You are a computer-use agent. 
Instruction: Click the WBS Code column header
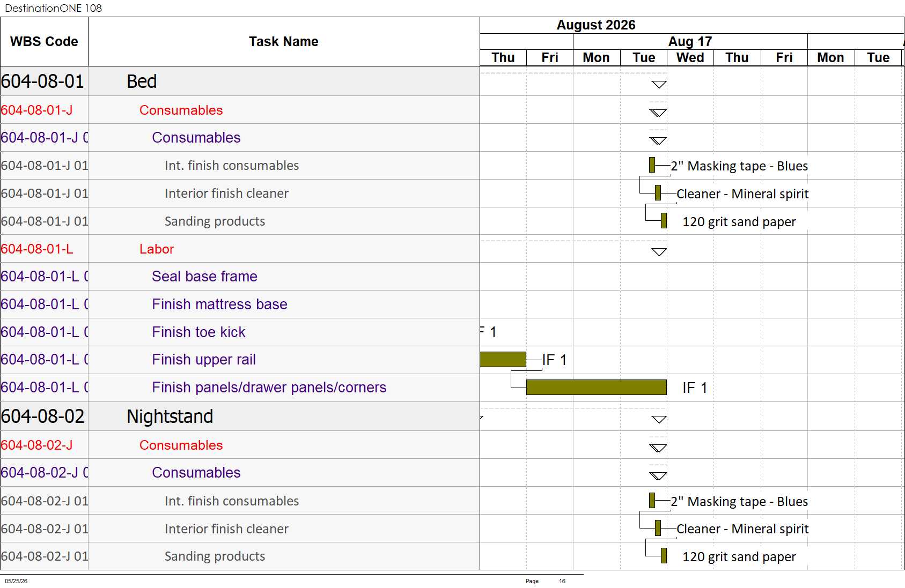click(44, 42)
